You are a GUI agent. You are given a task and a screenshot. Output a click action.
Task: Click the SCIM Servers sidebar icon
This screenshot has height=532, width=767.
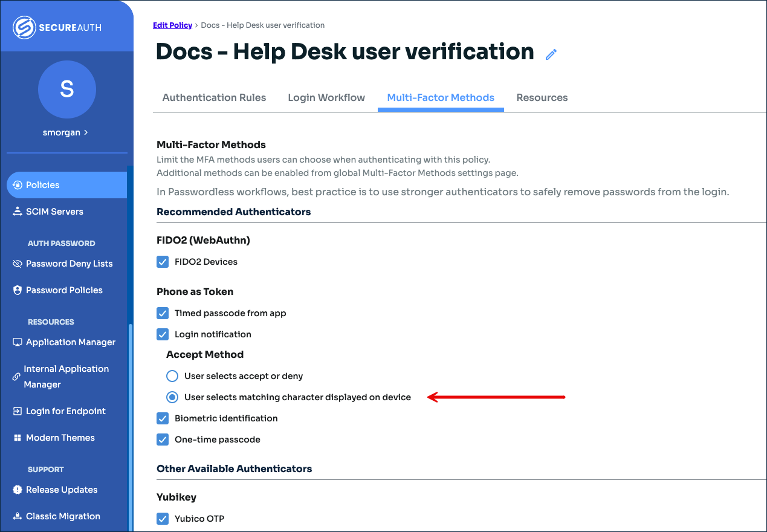click(18, 212)
